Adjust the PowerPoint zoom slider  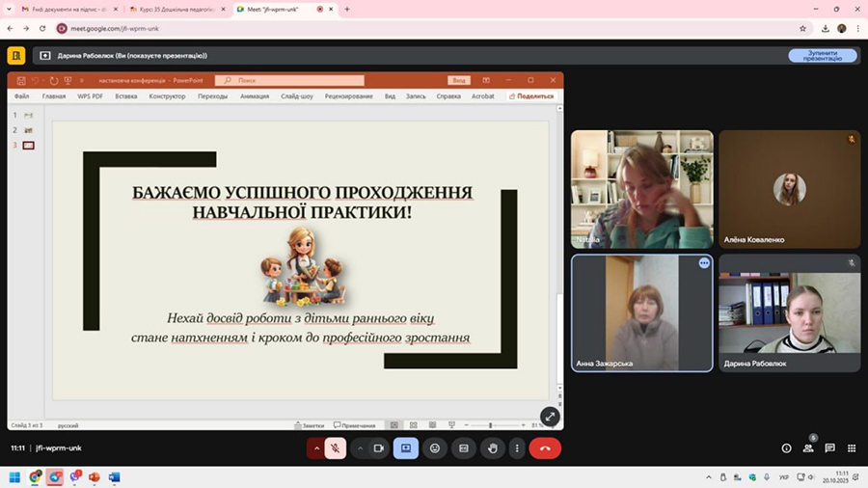490,425
